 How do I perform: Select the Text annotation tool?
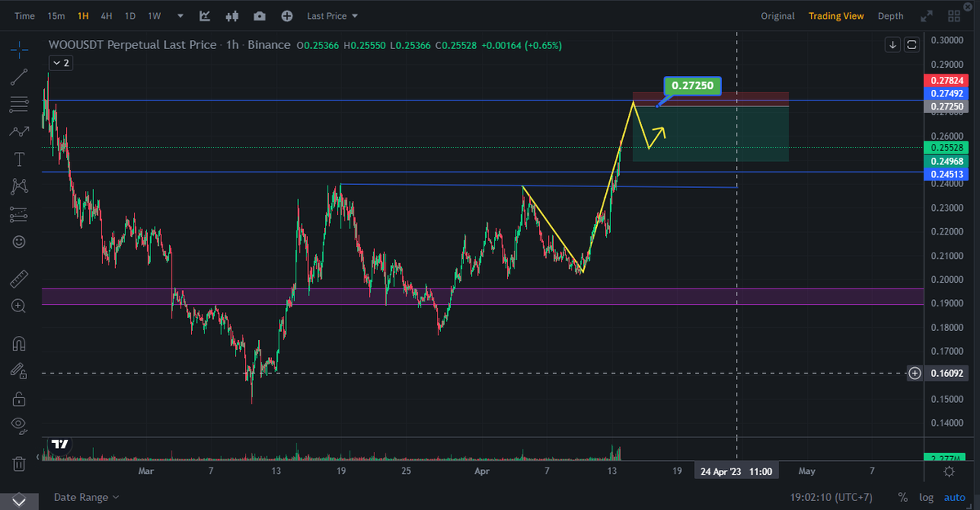20,159
